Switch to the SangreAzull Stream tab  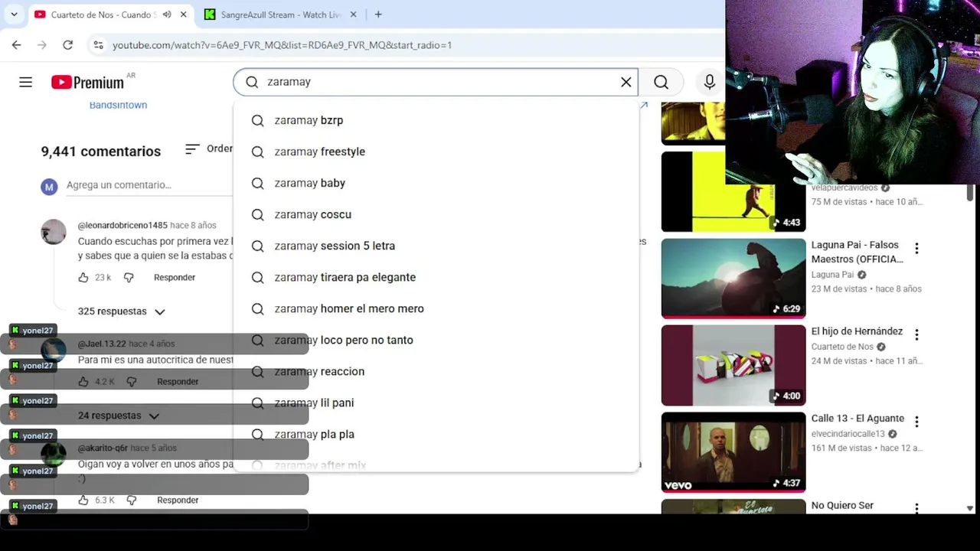(x=281, y=15)
